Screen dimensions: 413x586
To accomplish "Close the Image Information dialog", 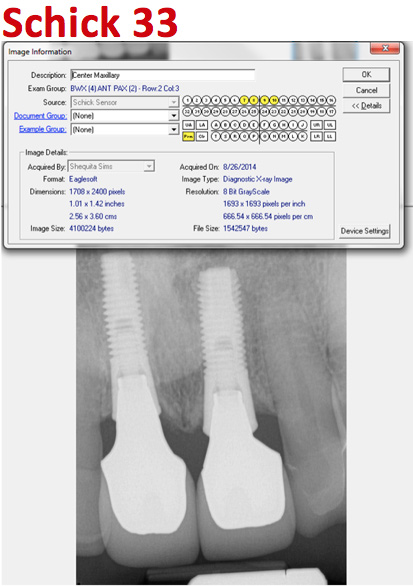I will point(385,48).
